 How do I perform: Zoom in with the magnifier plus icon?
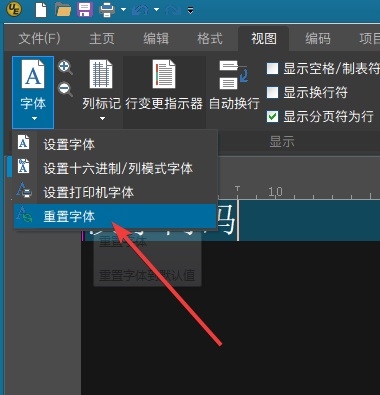(65, 67)
